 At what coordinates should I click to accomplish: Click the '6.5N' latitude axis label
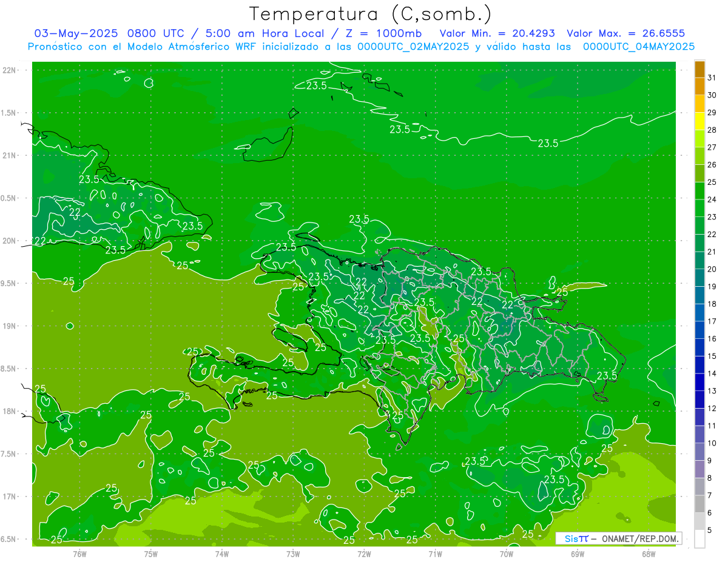coord(9,539)
